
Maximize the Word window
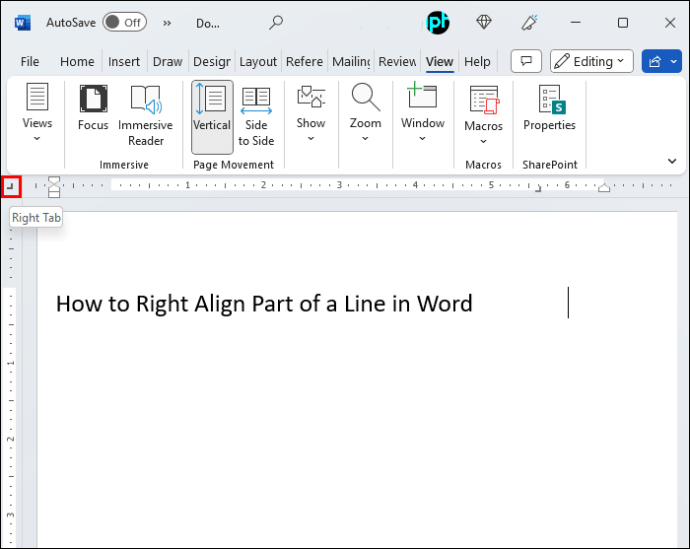tap(623, 22)
